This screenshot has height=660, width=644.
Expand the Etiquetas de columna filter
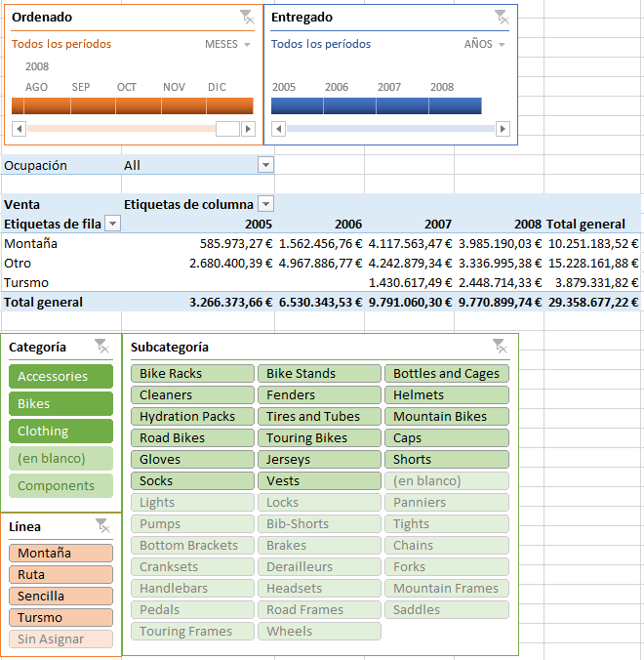tap(265, 204)
